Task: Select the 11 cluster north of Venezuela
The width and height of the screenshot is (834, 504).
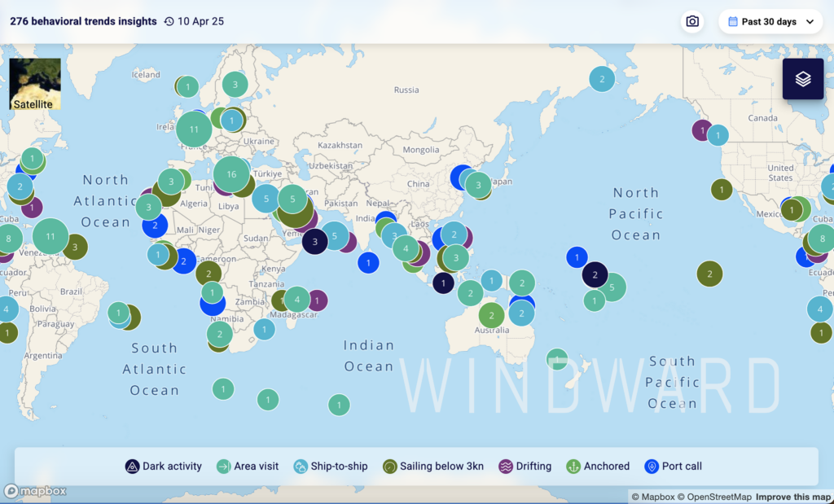Action: 50,236
